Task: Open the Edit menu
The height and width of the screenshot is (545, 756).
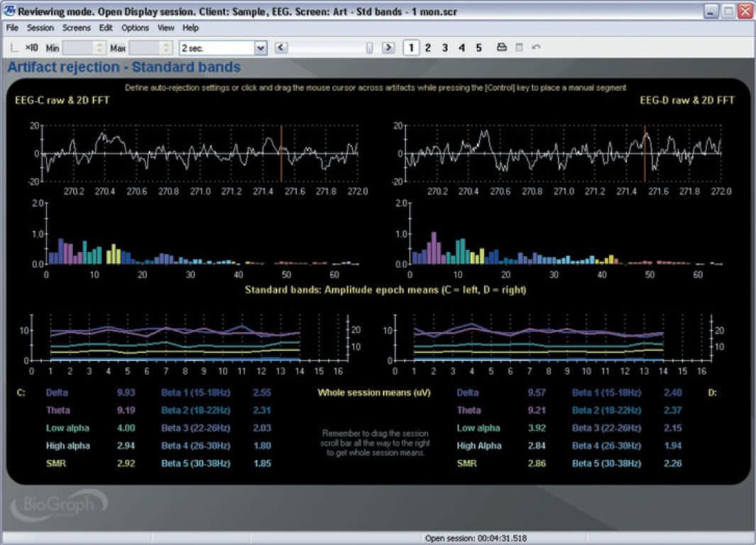Action: click(x=106, y=28)
